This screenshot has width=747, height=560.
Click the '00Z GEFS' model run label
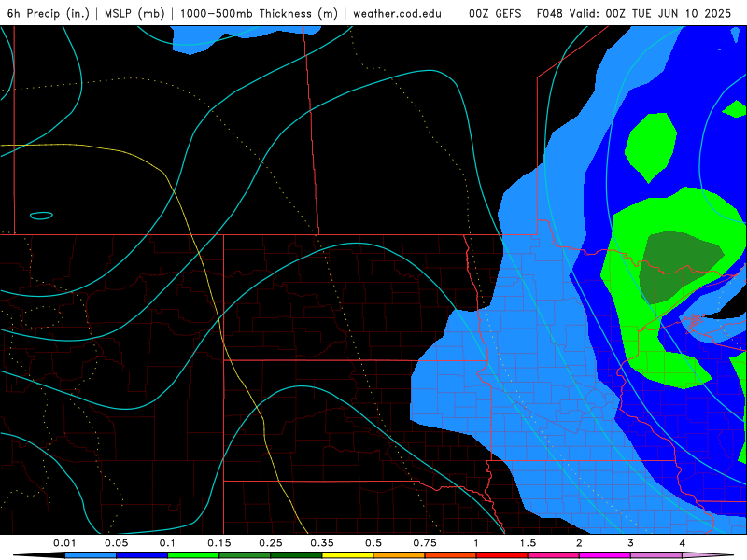tap(495, 13)
